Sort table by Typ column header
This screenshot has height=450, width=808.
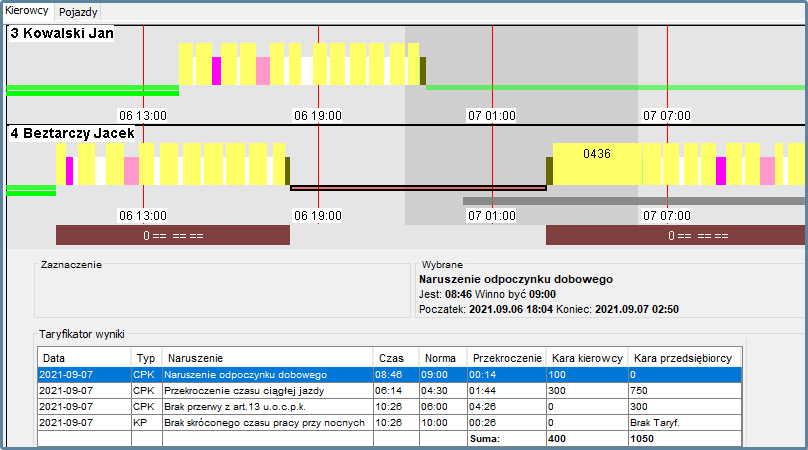146,358
